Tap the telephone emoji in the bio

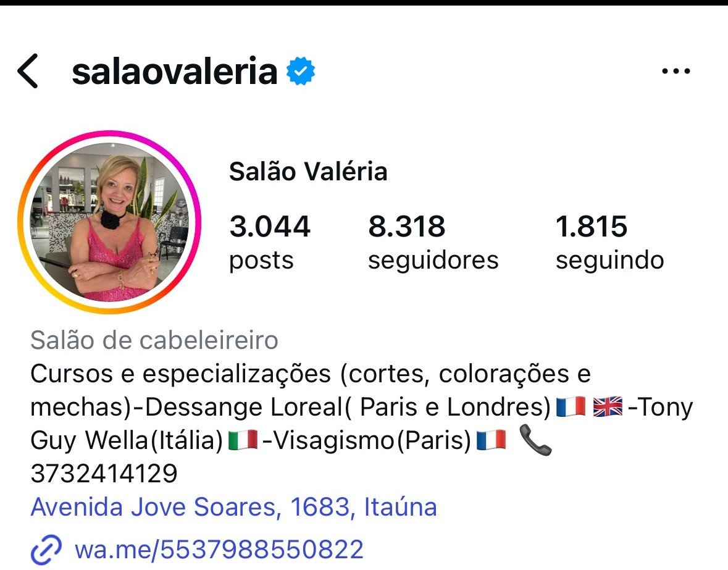click(x=535, y=440)
